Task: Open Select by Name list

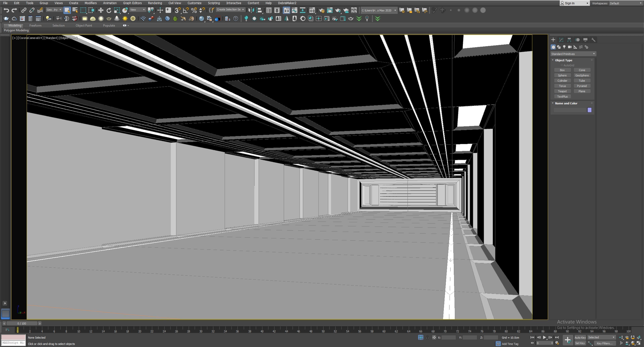Action: (x=75, y=10)
